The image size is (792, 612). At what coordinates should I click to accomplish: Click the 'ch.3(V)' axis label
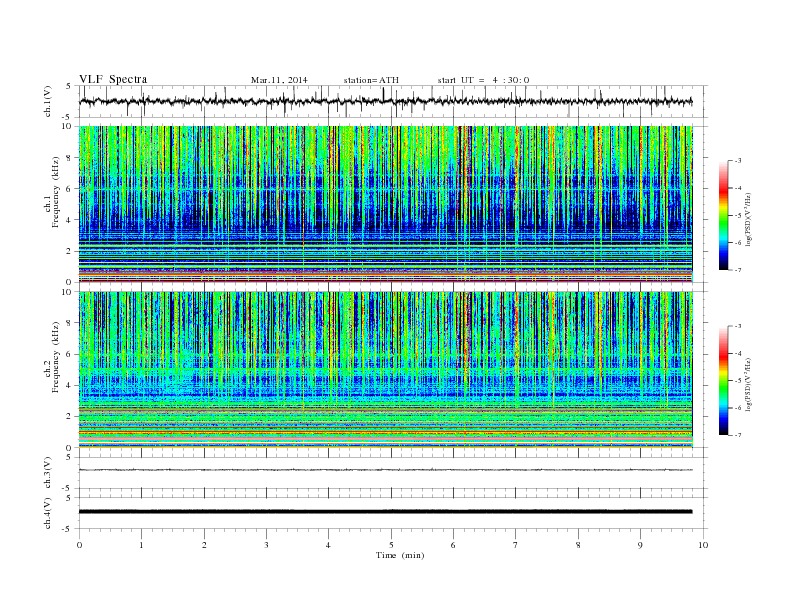coord(48,472)
